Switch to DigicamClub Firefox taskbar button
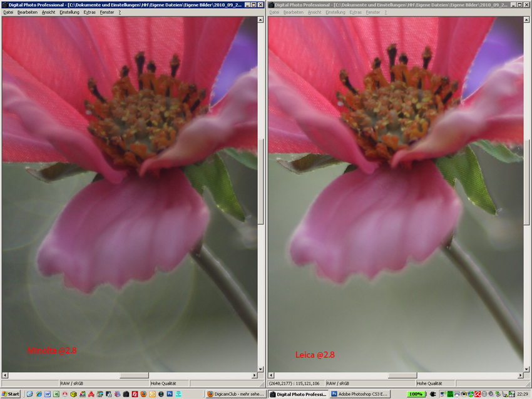 point(235,394)
